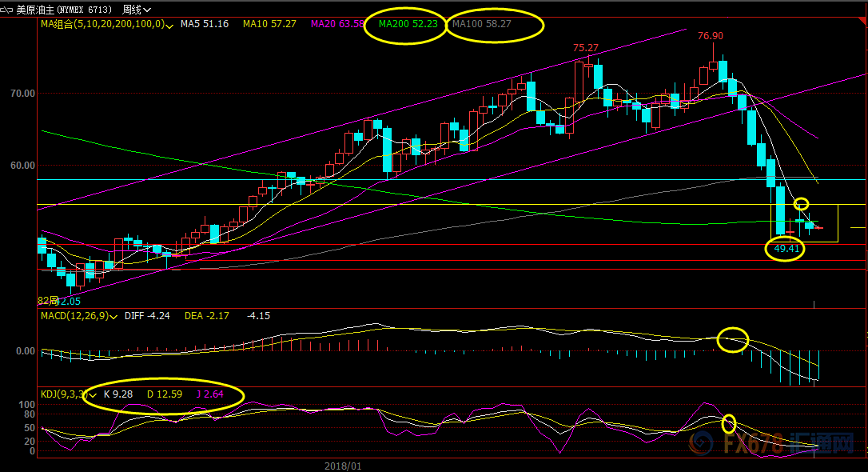868x472 pixels.
Task: Click the magenta J 2.64 value
Action: pos(208,394)
